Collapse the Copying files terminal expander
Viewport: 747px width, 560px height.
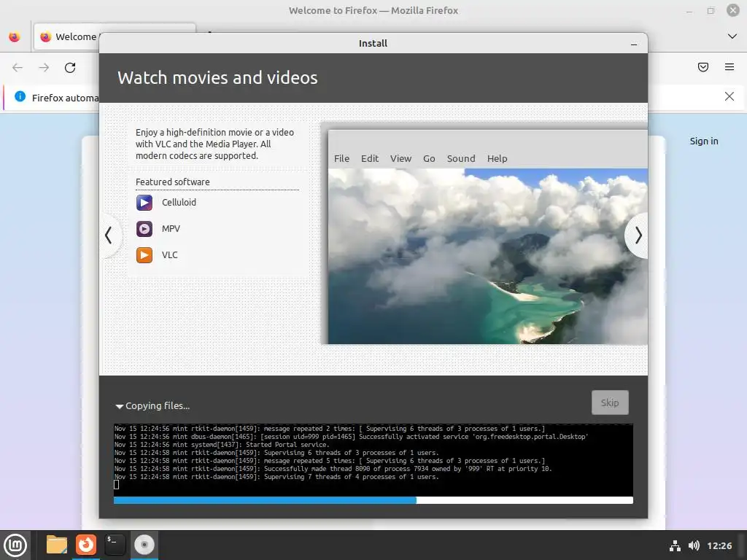click(x=120, y=406)
